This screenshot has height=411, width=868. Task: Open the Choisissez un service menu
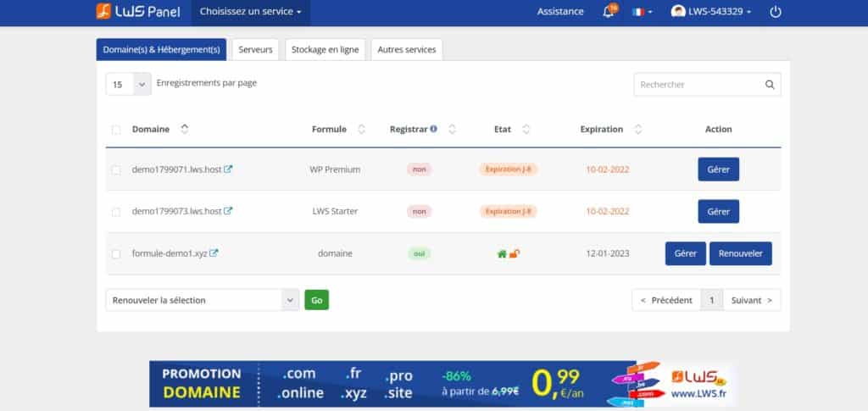[x=250, y=12]
